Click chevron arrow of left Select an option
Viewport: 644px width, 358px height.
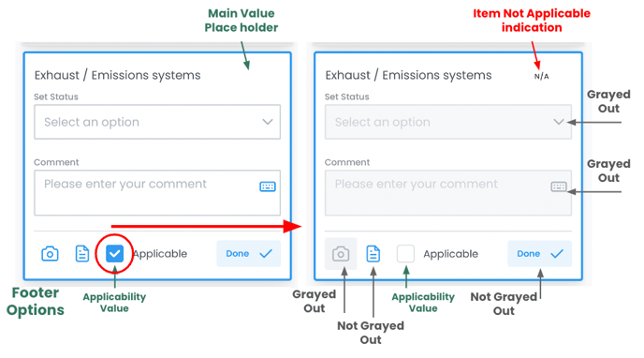pyautogui.click(x=268, y=122)
